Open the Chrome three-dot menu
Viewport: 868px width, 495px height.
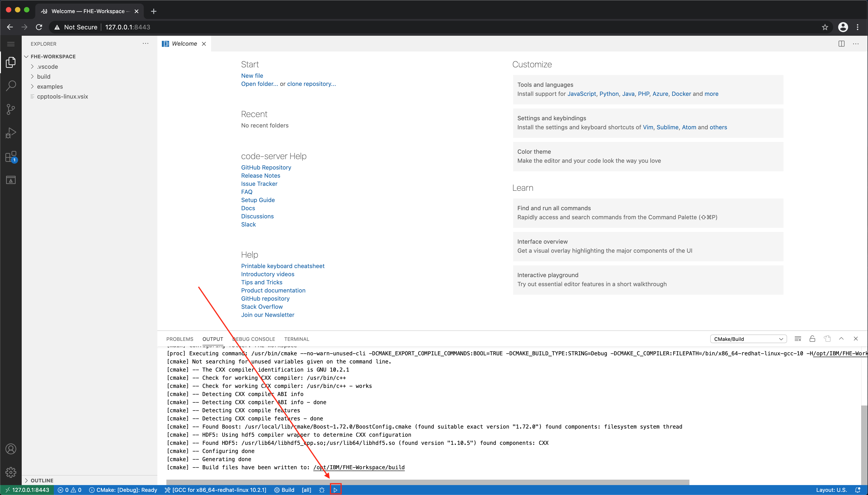click(x=858, y=27)
